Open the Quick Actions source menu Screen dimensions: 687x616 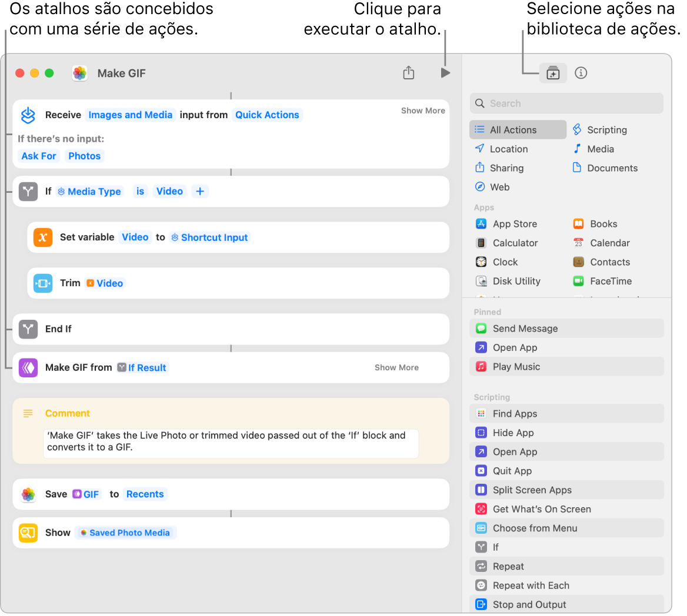coord(267,115)
